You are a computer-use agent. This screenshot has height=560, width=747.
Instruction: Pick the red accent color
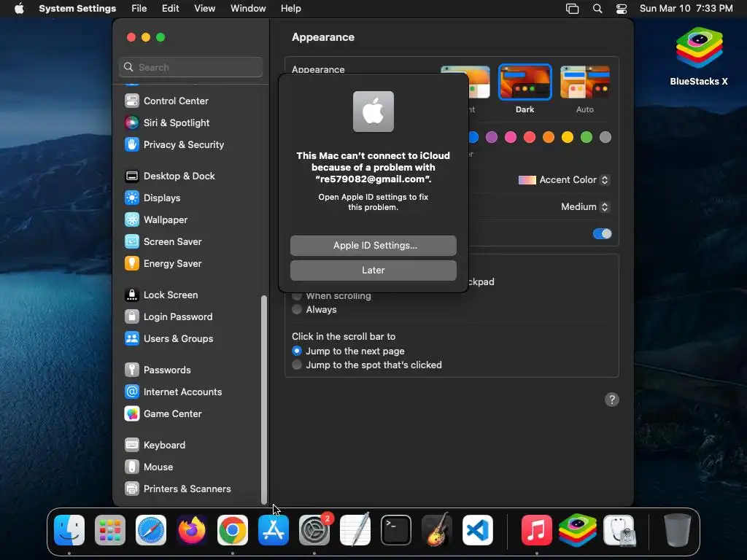tap(530, 138)
